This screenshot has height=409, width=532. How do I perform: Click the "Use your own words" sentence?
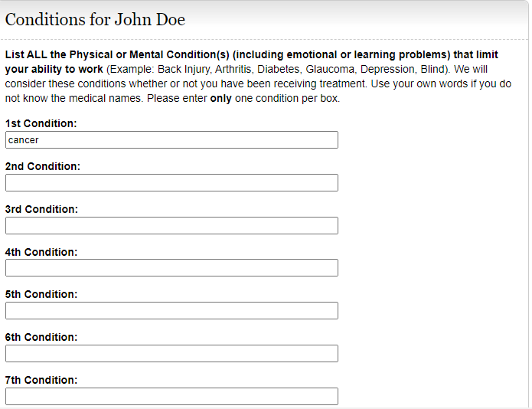pyautogui.click(x=429, y=84)
